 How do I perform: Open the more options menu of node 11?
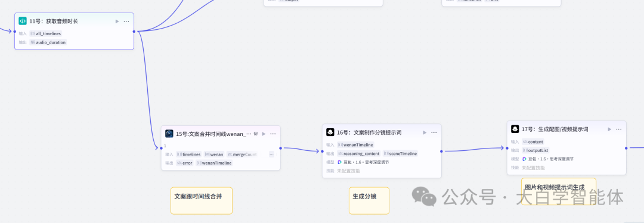pos(126,21)
